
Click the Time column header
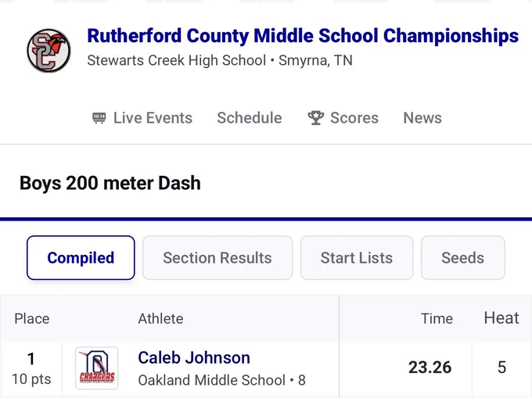tap(437, 319)
